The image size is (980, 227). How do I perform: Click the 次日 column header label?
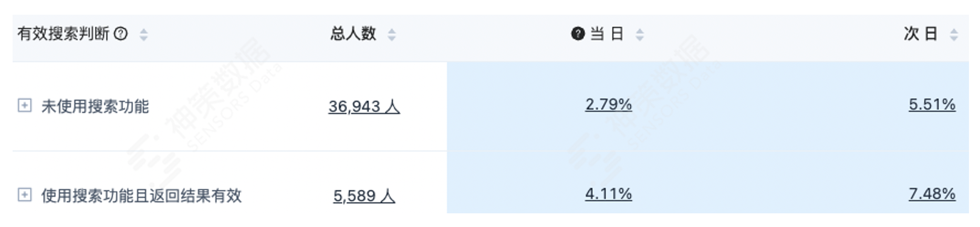[921, 34]
